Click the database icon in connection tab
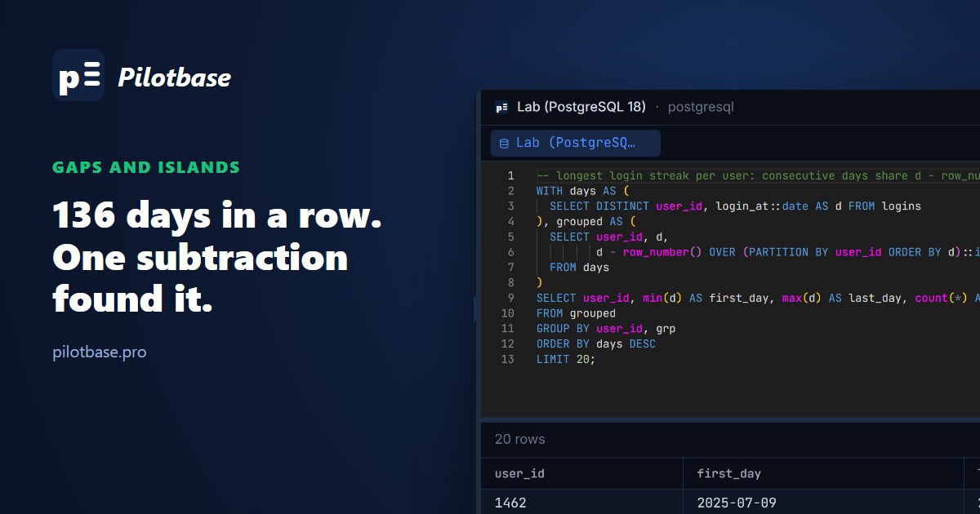This screenshot has height=514, width=980. tap(504, 144)
